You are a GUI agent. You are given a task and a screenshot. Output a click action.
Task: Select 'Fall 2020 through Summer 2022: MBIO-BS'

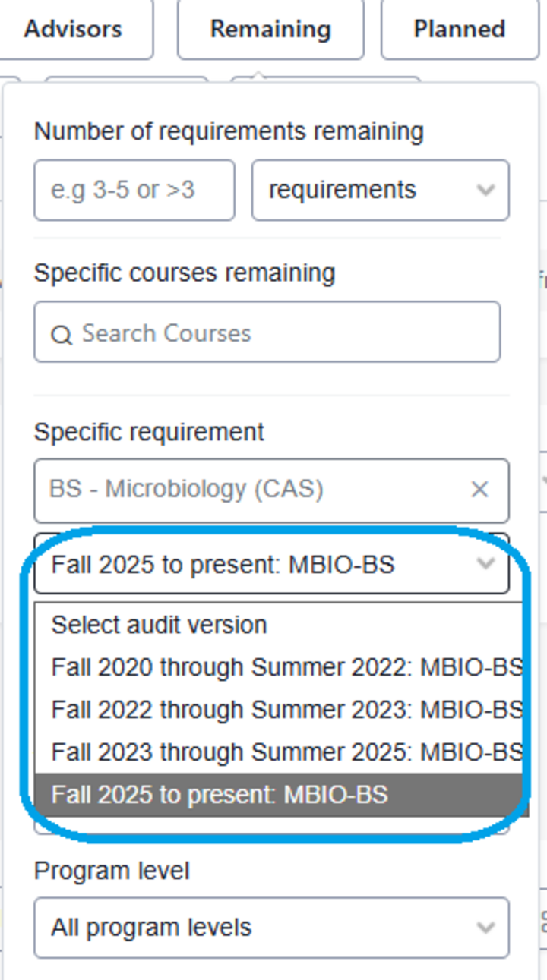281,666
